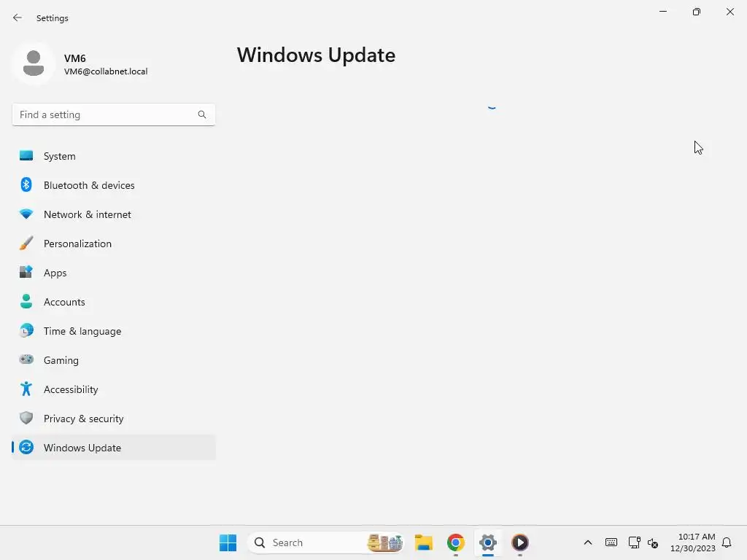Open the touch keyboard tray icon
Image resolution: width=747 pixels, height=560 pixels.
[x=611, y=542]
